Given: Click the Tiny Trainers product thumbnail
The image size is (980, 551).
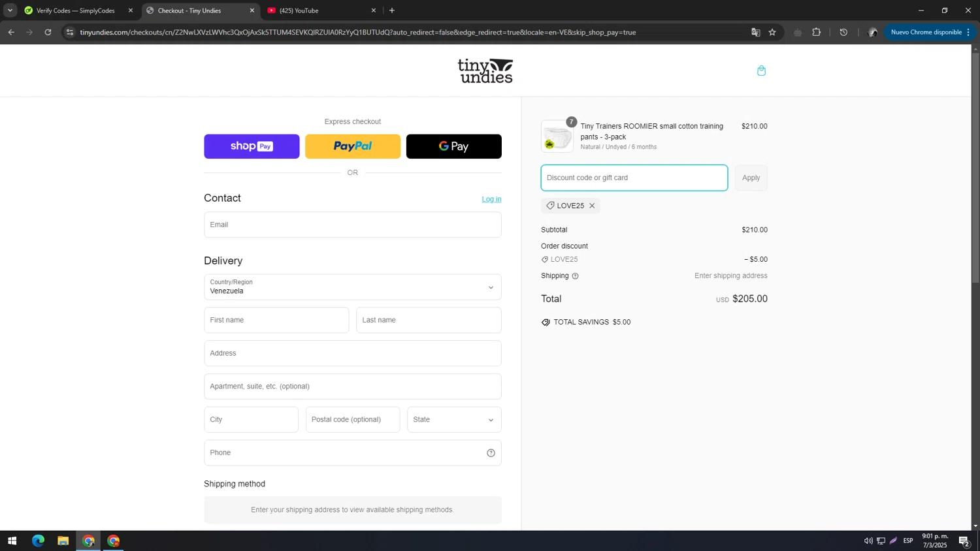Looking at the screenshot, I should click(557, 136).
